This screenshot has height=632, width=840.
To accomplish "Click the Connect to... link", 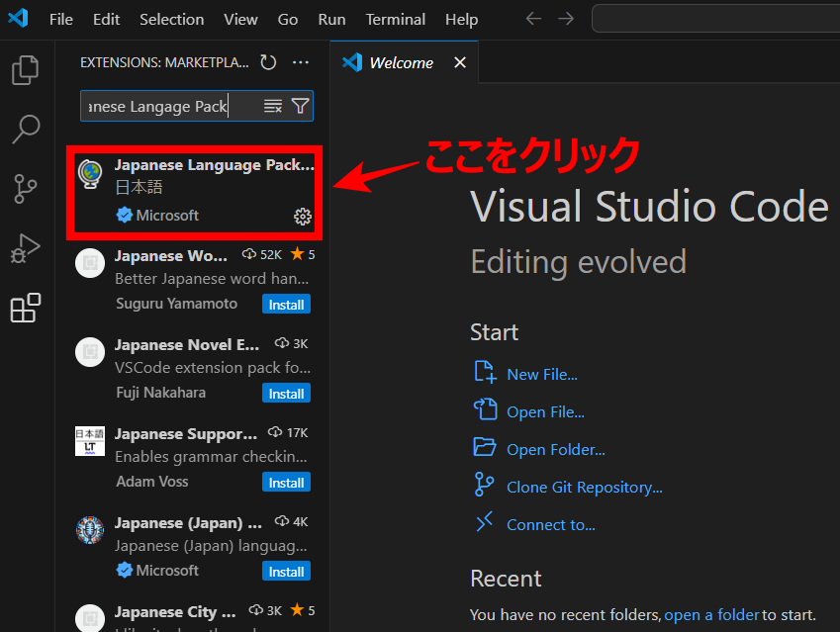I will (551, 524).
